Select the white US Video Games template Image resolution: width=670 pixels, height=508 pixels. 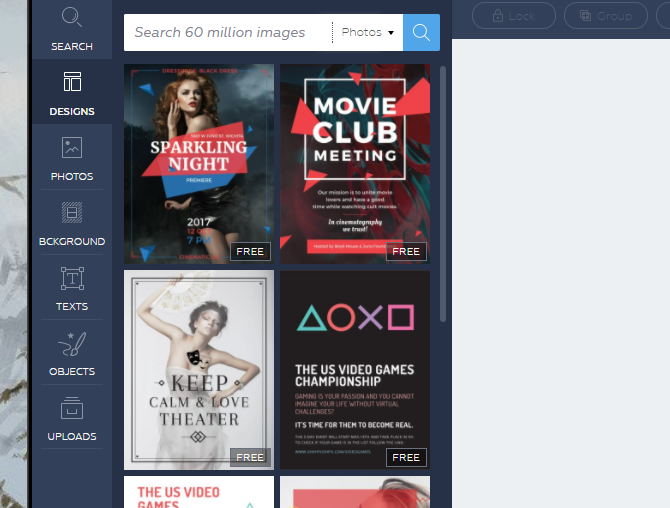click(x=199, y=492)
